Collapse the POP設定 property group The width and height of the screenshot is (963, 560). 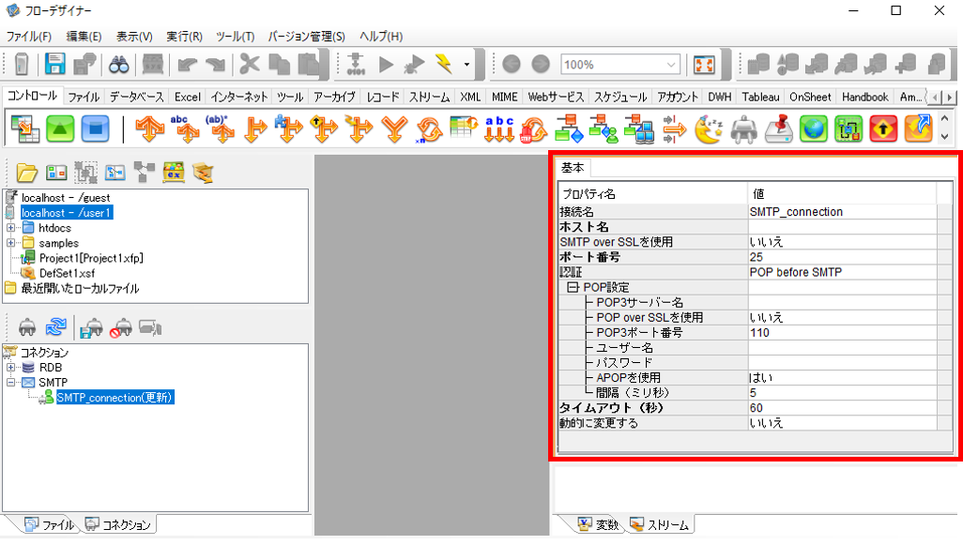pyautogui.click(x=573, y=287)
